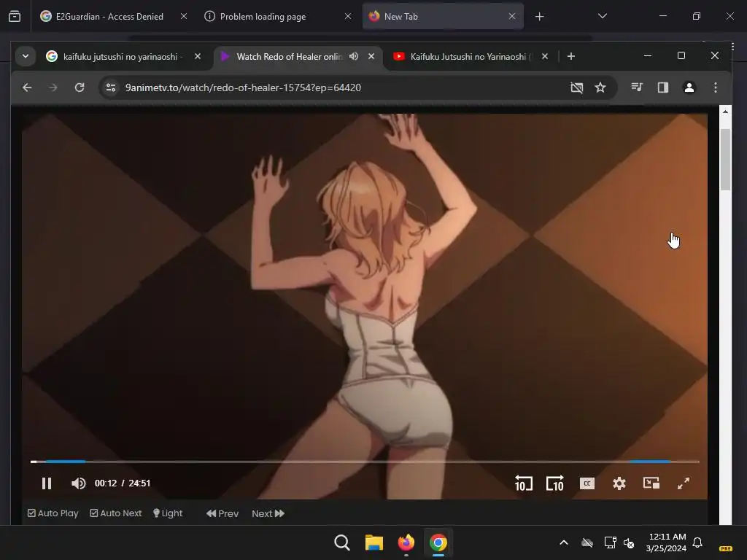Click the OneDrive cloud tray icon
This screenshot has width=747, height=560.
pyautogui.click(x=587, y=542)
